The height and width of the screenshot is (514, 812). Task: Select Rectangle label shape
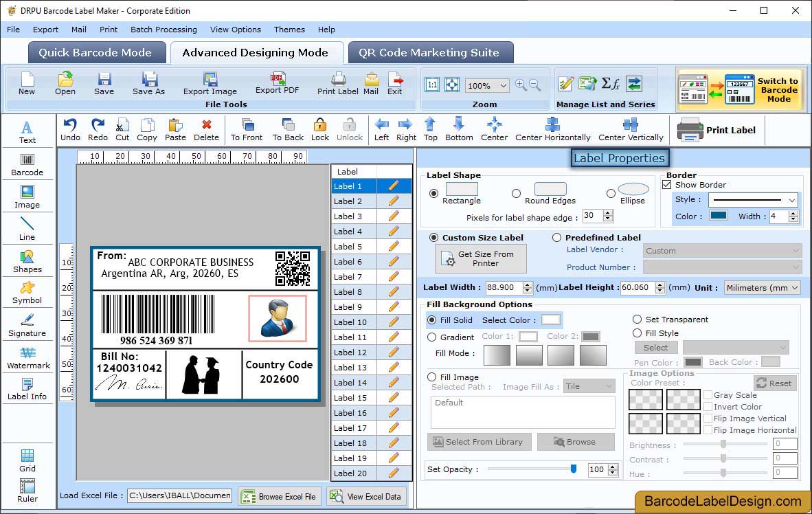(433, 193)
